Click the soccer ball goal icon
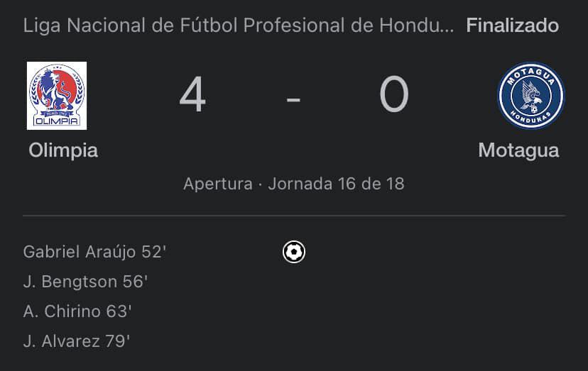The height and width of the screenshot is (371, 588). coord(293,252)
